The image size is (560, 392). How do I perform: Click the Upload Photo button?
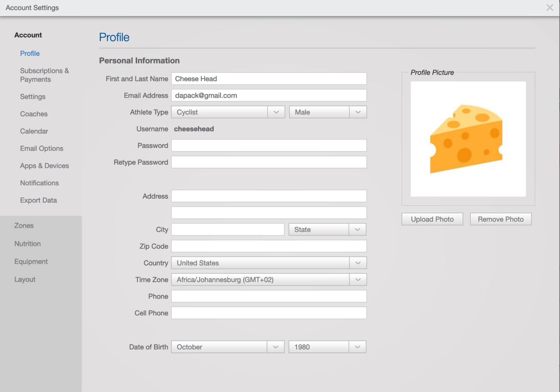point(432,219)
